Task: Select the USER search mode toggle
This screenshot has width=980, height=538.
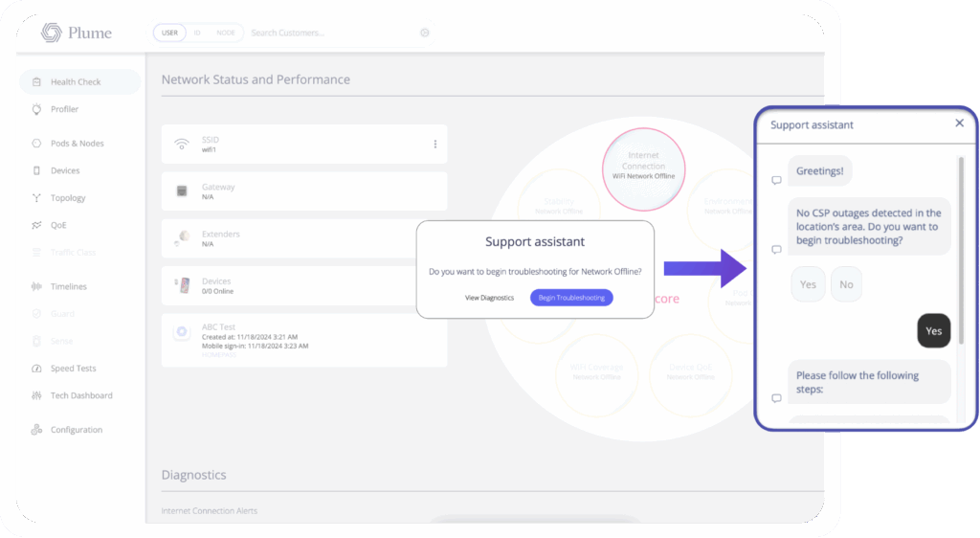Action: point(169,33)
